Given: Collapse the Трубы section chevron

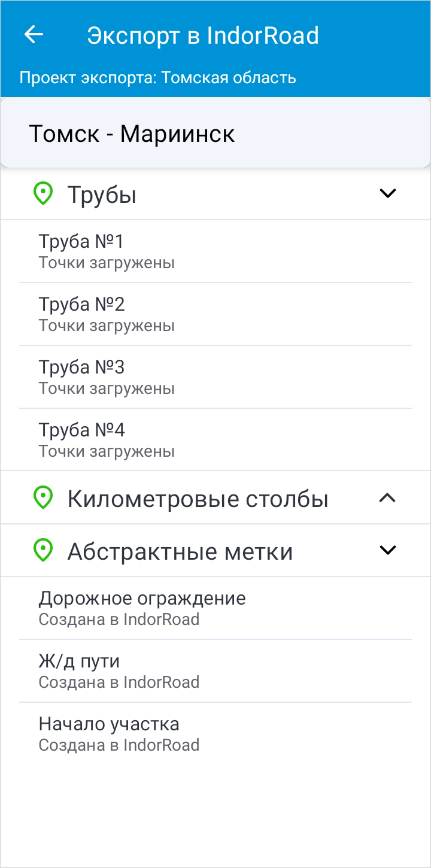Looking at the screenshot, I should (x=388, y=194).
